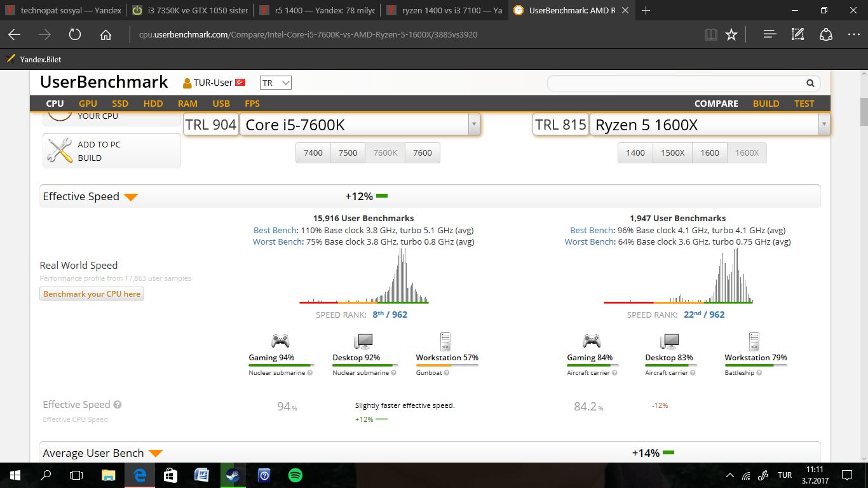
Task: Open the Action Center notification icon
Action: pos(847,475)
